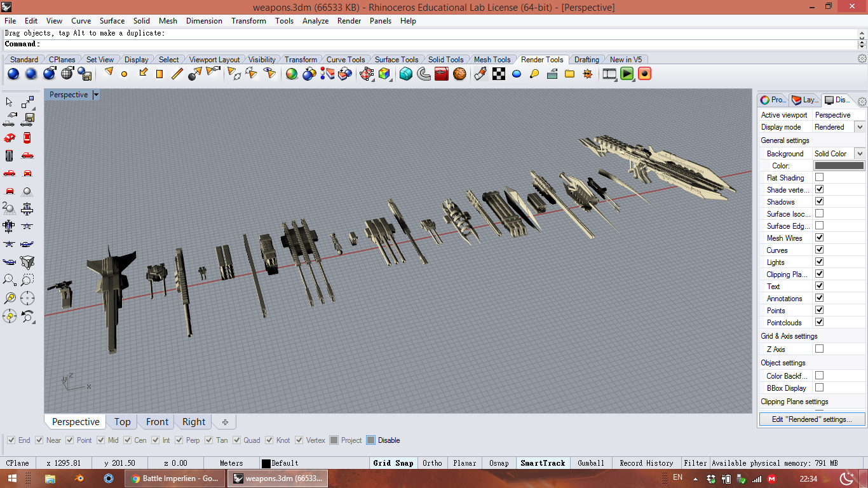
Task: Open the checkered texture tool icon
Action: point(499,74)
